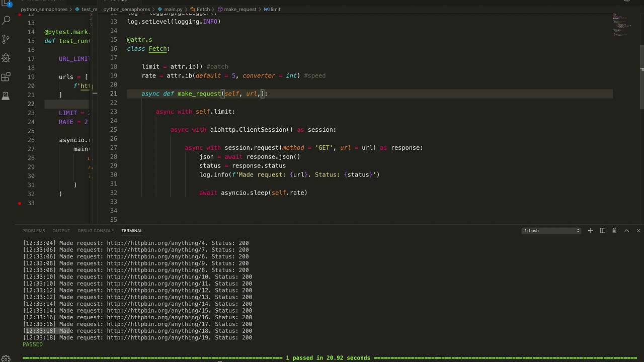Open the Fetch class breadcrumb

(x=200, y=10)
